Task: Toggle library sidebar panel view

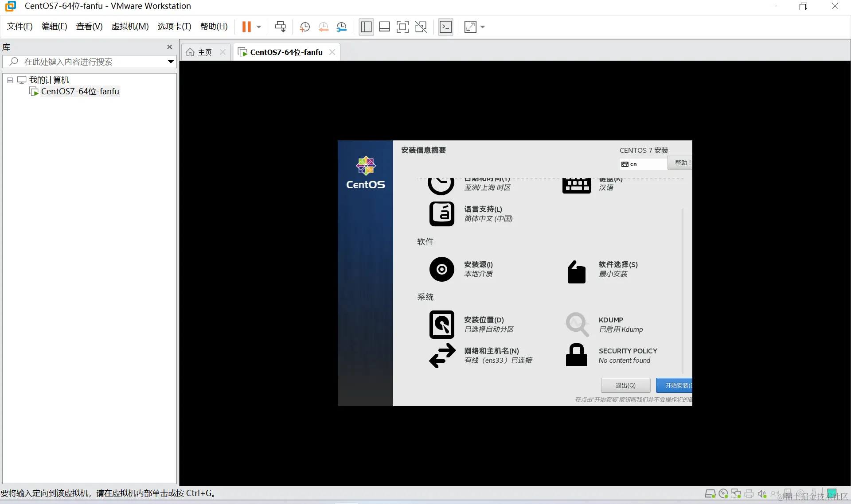Action: pyautogui.click(x=366, y=27)
